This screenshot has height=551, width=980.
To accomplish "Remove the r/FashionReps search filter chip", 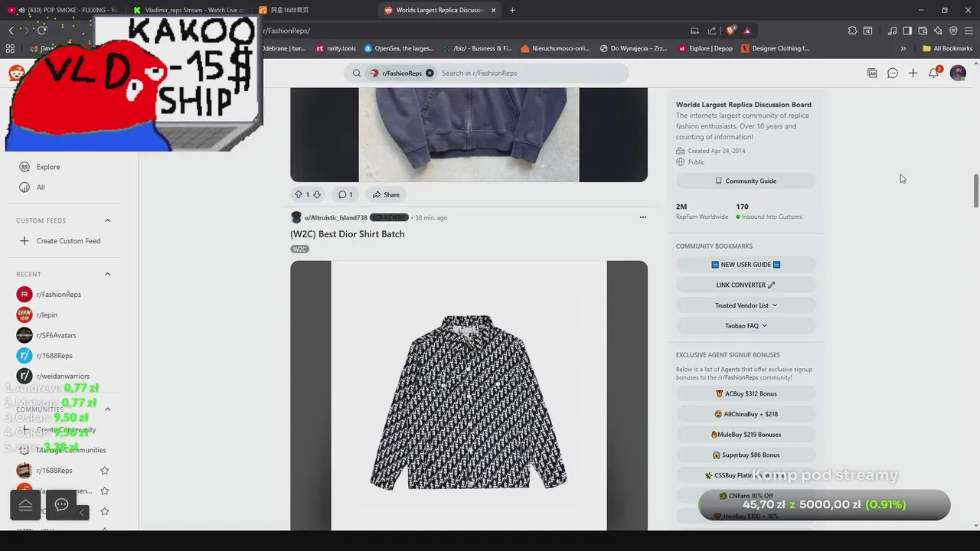I will [430, 73].
